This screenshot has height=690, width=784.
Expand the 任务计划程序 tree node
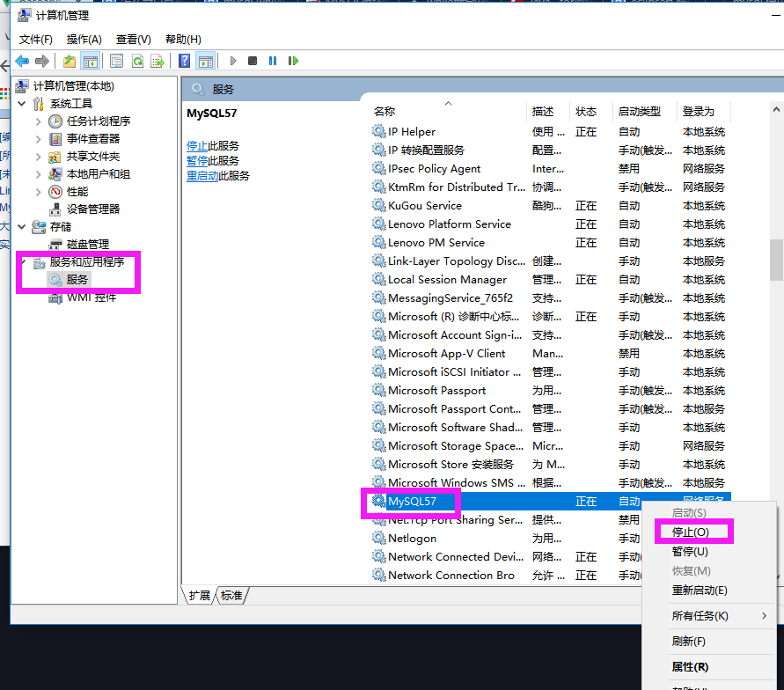pyautogui.click(x=39, y=121)
